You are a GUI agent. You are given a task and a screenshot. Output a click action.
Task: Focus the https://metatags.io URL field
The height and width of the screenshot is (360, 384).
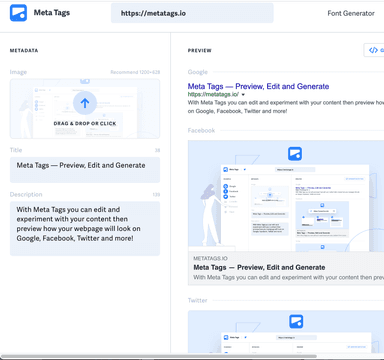pyautogui.click(x=192, y=13)
